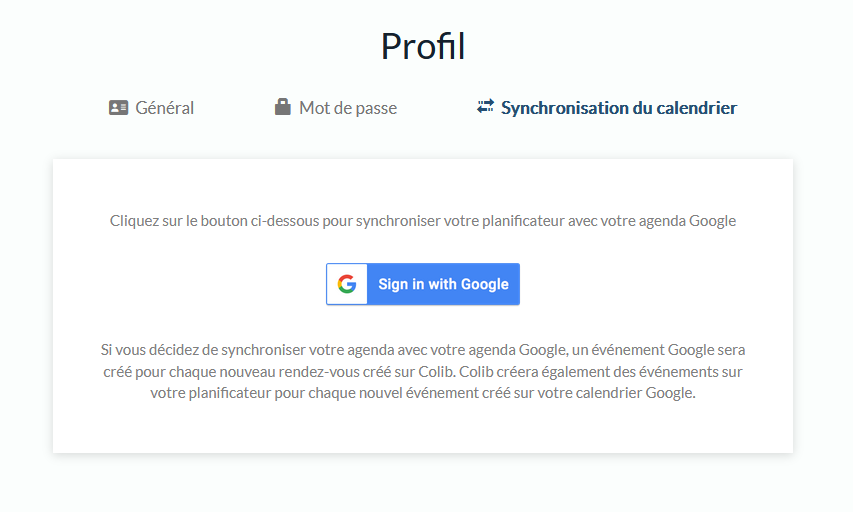
Task: Click the paragraph line ending "calendrier Google."
Action: (423, 393)
